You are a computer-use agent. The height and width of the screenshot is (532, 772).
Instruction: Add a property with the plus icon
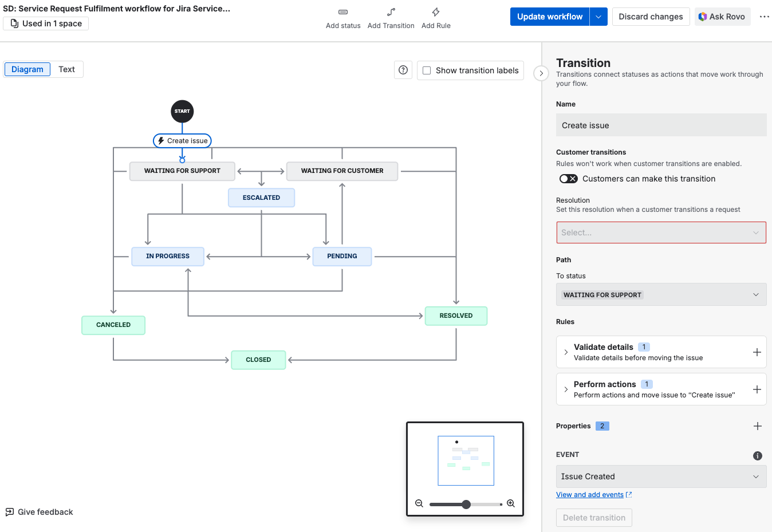point(758,426)
